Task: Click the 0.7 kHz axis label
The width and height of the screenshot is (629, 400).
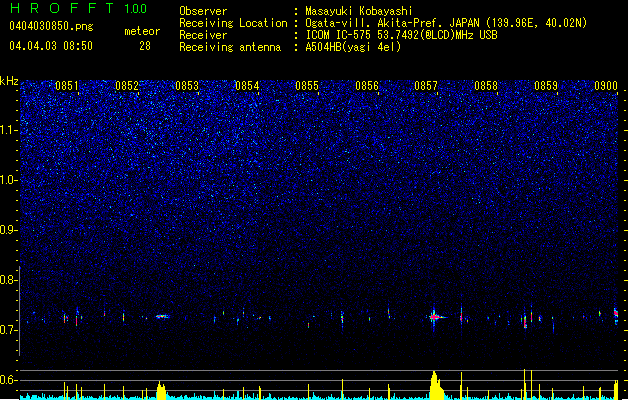Action: 9,330
